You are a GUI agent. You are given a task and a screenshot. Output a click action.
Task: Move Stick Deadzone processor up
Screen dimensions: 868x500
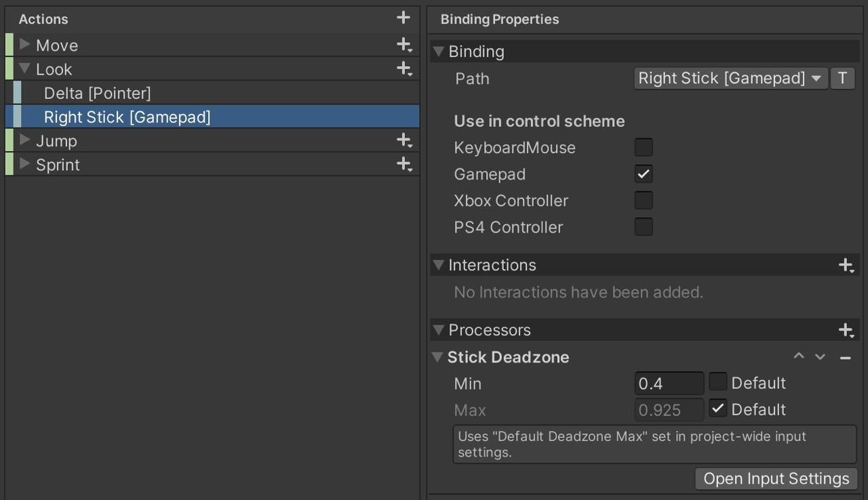tap(799, 356)
